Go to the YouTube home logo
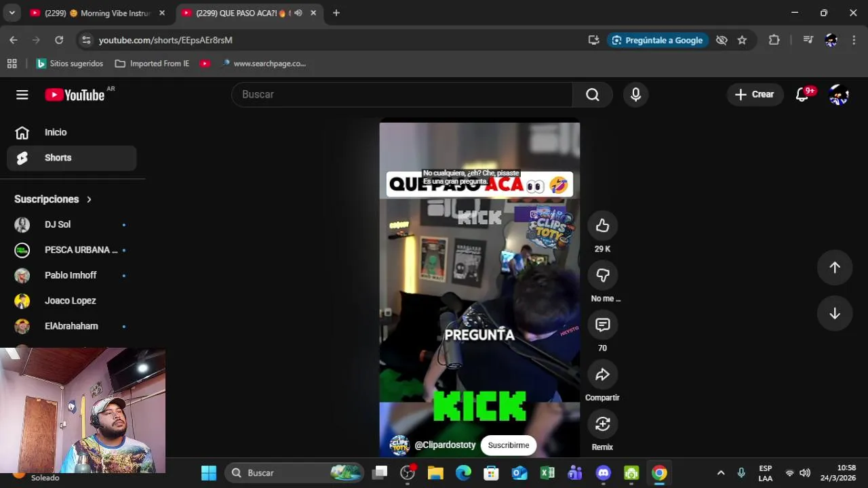Image resolution: width=868 pixels, height=488 pixels. click(x=75, y=95)
